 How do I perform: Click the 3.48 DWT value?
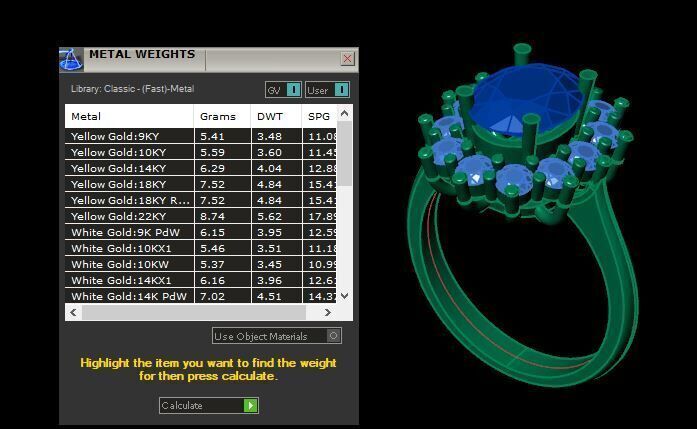[269, 136]
